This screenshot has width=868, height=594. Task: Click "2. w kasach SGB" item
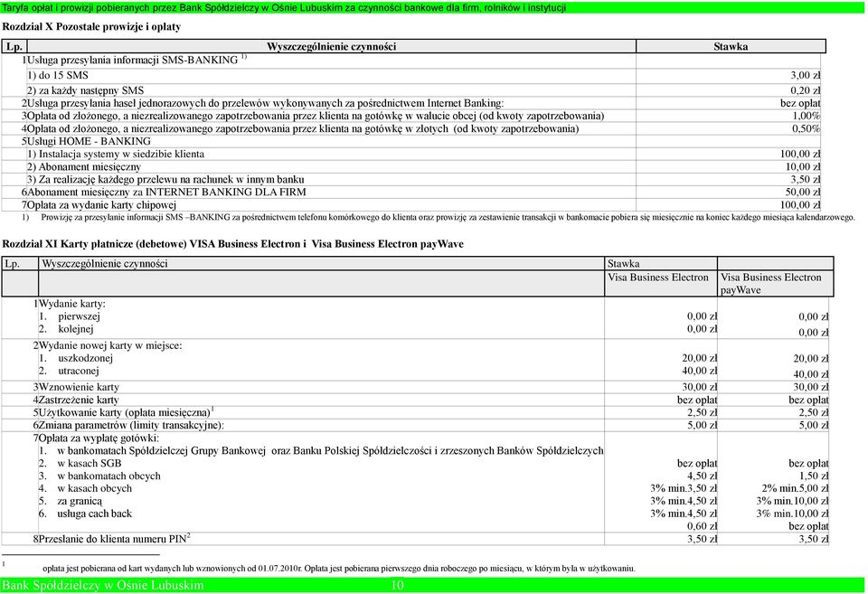tap(80, 463)
